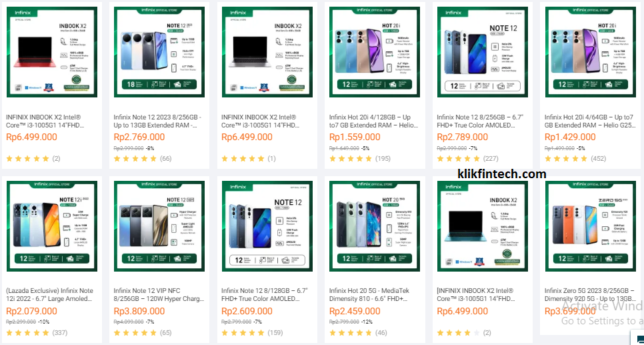Image resolution: width=644 pixels, height=345 pixels.
Task: Select the Note 12i 2022 product thumbnail
Action: (x=52, y=226)
